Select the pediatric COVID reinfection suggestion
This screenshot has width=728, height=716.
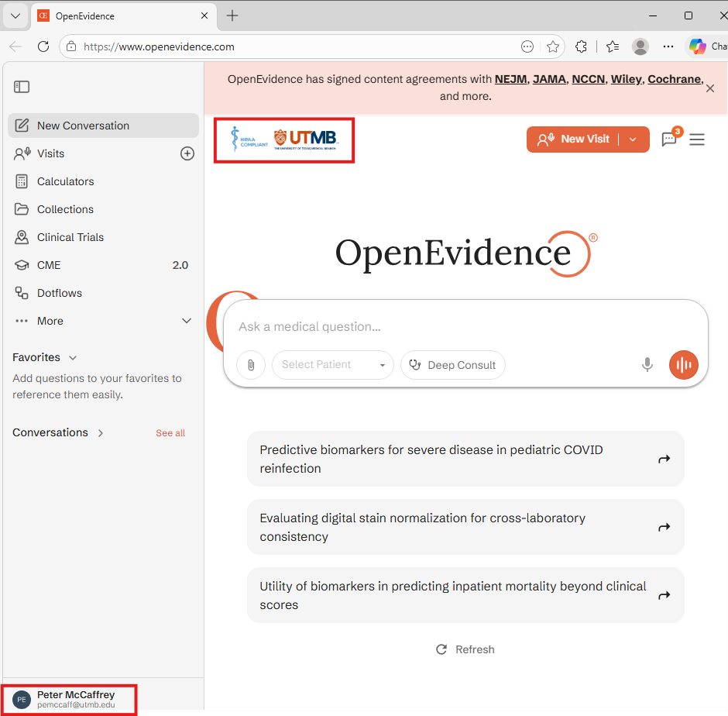click(465, 459)
